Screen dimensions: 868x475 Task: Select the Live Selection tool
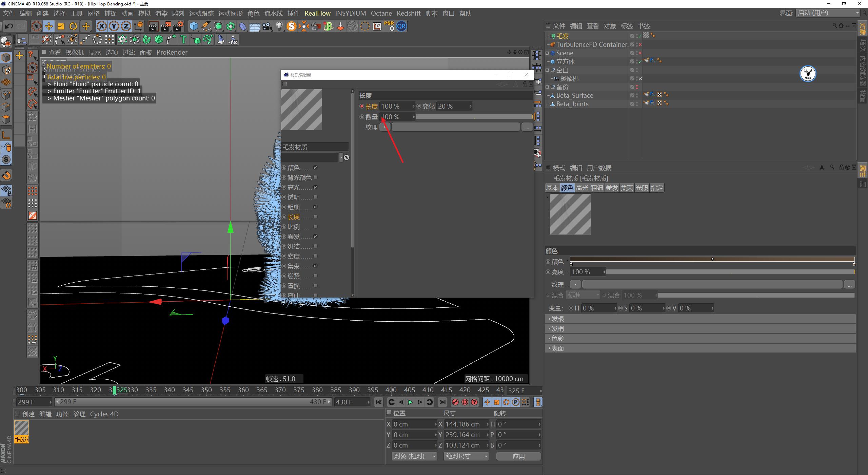(x=36, y=26)
